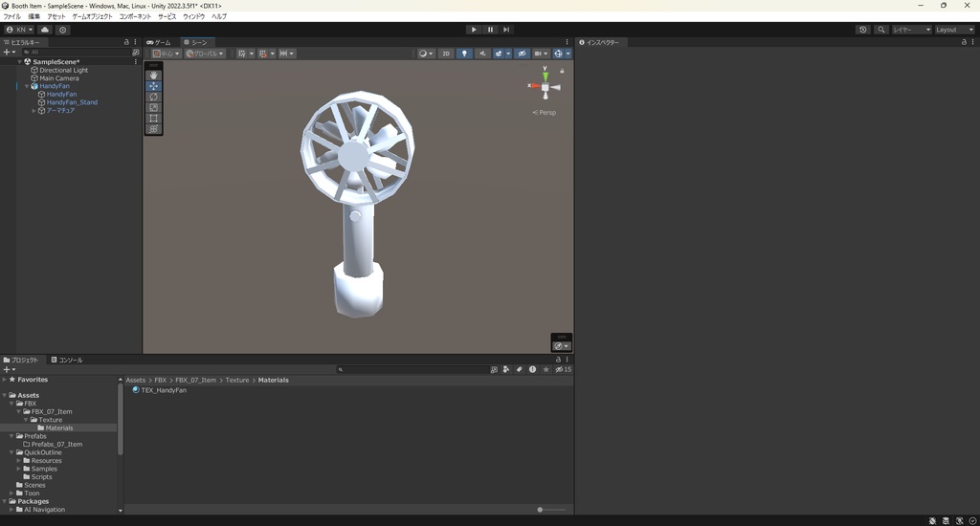Toggle gizmos visibility button

[558, 54]
